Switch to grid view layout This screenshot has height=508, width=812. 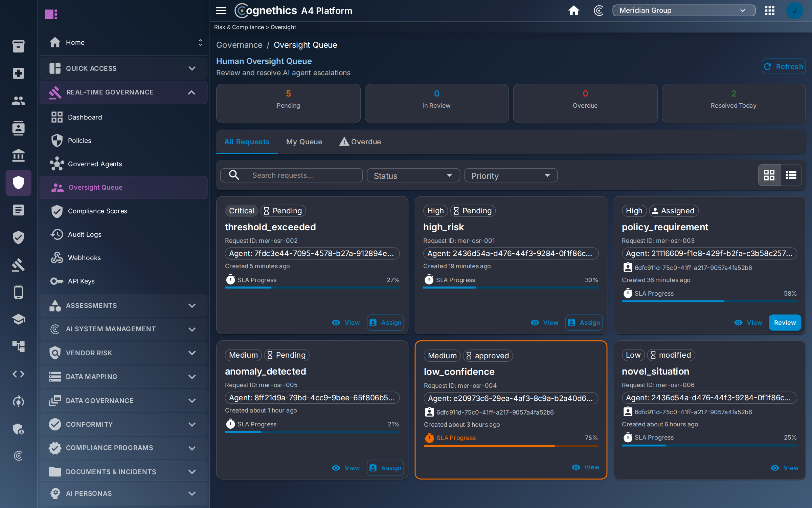[769, 175]
